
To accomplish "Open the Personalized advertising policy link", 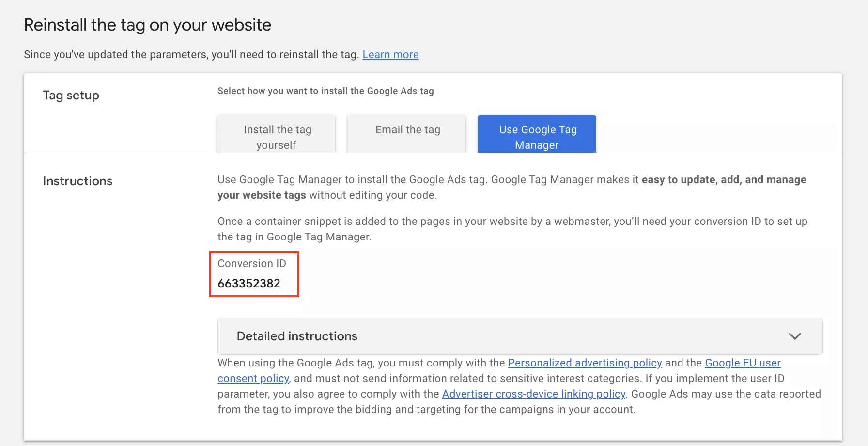I will pos(585,363).
